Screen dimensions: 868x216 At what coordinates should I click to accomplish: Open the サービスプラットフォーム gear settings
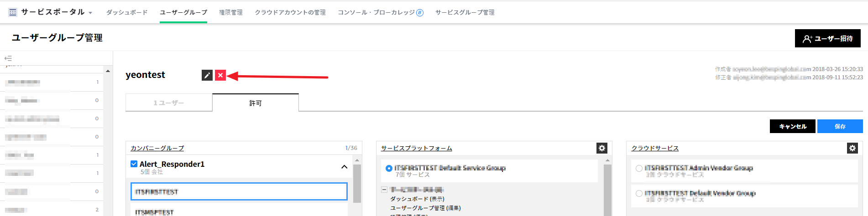coord(601,148)
